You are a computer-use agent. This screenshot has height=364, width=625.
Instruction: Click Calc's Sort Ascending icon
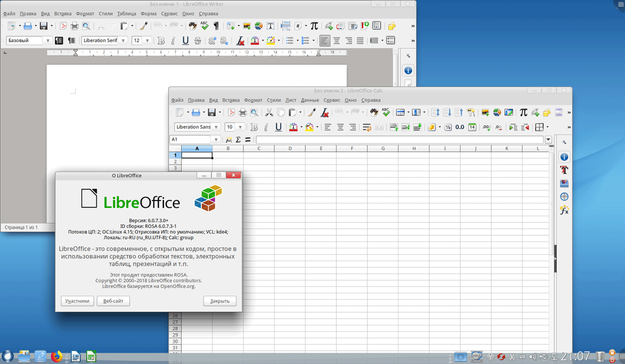(447, 113)
